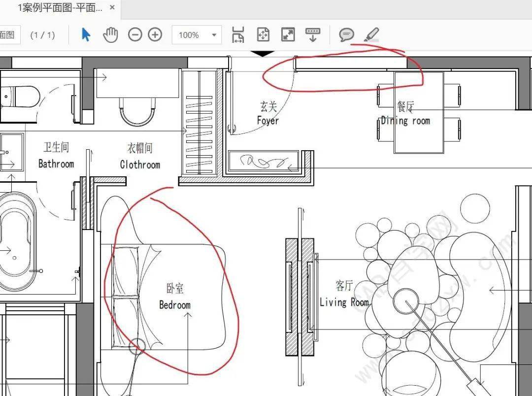Click the Clothroom text label
Image resolution: width=532 pixels, height=396 pixels.
point(140,165)
